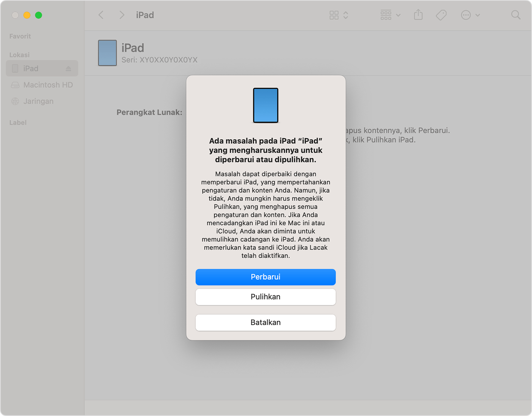Click the iPad image in the dialog

[x=266, y=106]
